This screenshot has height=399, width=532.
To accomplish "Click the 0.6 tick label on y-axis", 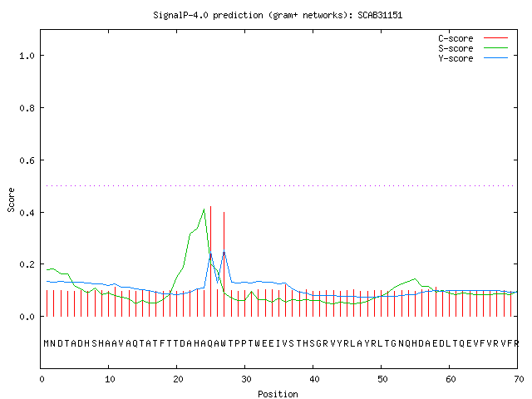I will coord(27,160).
